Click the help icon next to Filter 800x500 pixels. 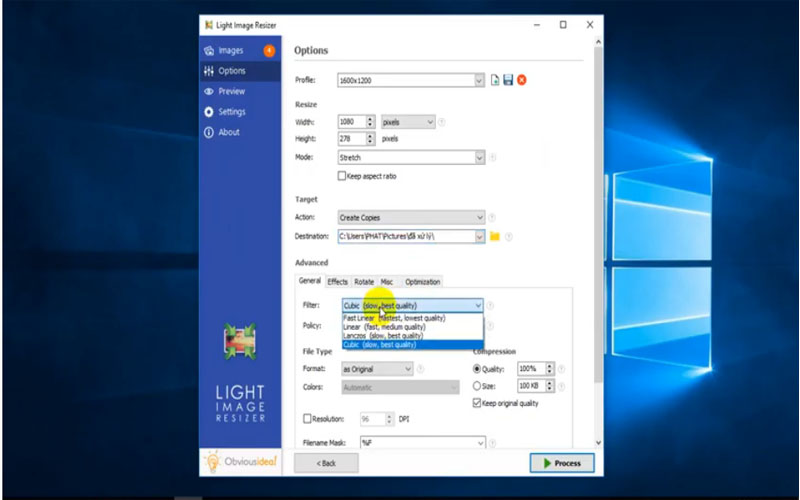pyautogui.click(x=490, y=306)
